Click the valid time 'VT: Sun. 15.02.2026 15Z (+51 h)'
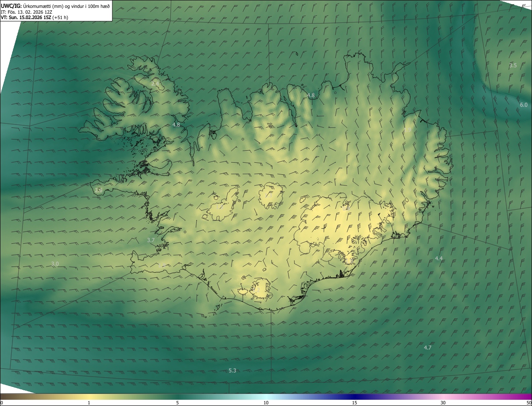The width and height of the screenshot is (532, 406). pos(34,17)
